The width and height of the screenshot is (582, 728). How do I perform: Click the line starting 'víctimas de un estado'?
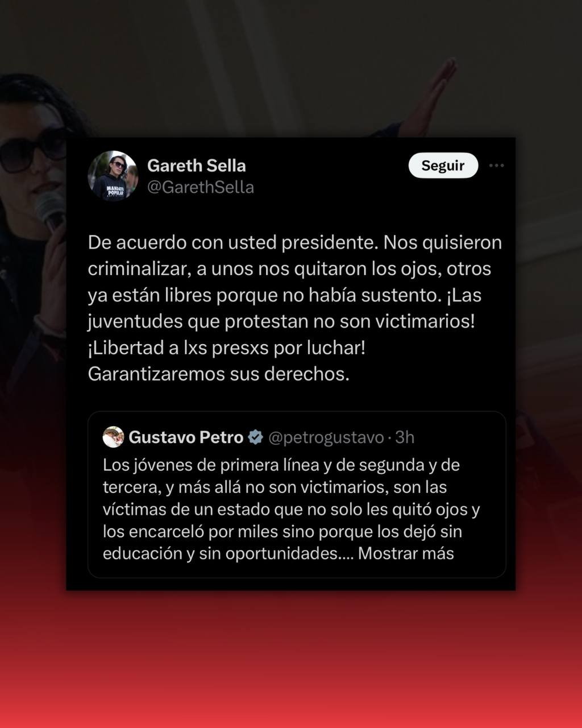pos(292,509)
